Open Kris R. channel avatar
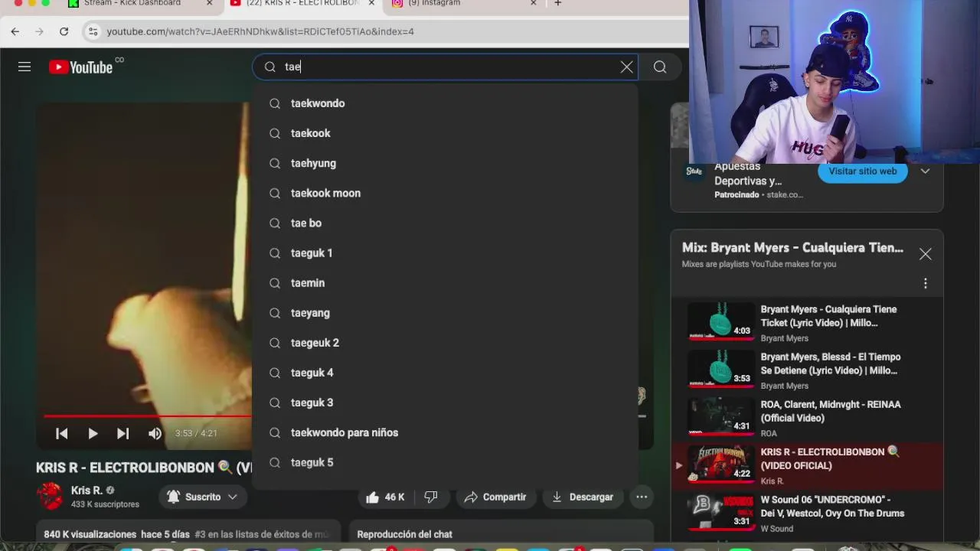Viewport: 980px width, 551px height. click(51, 497)
